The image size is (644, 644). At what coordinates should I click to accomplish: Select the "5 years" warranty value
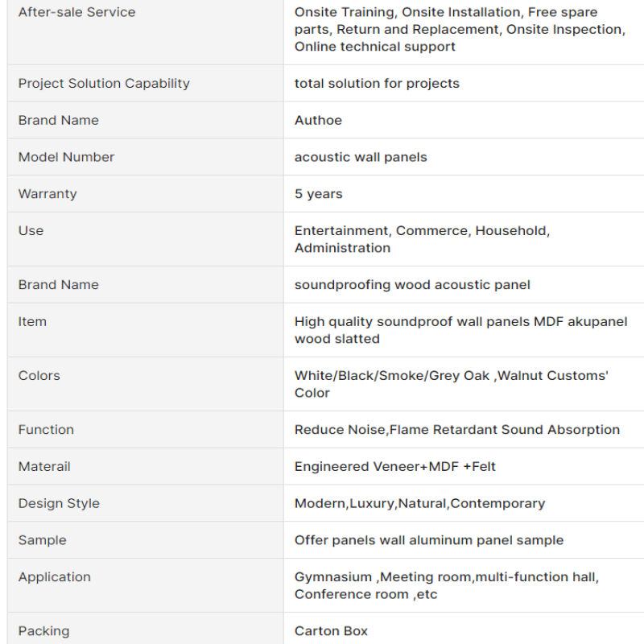(318, 194)
